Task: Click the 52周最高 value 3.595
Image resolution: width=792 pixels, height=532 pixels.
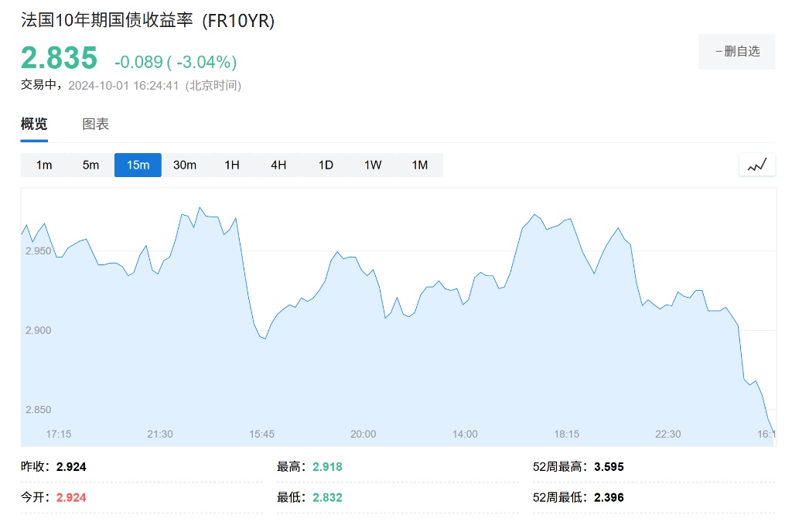Action: coord(609,467)
